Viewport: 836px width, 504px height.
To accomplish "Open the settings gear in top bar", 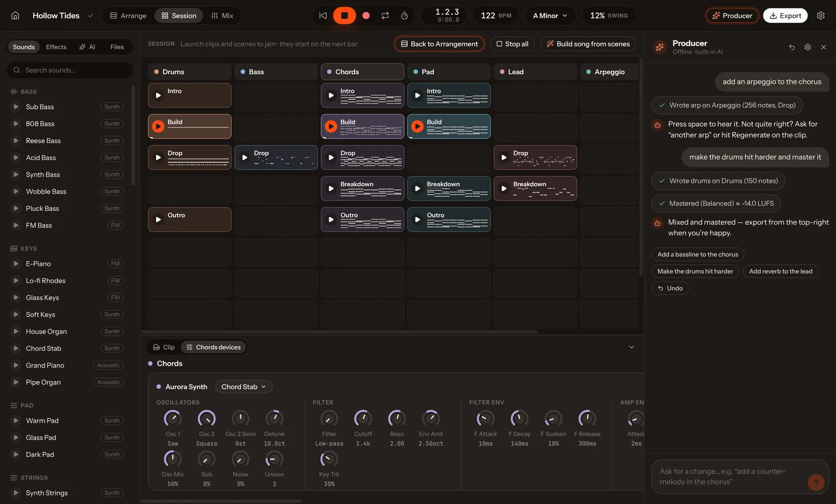I will click(821, 16).
